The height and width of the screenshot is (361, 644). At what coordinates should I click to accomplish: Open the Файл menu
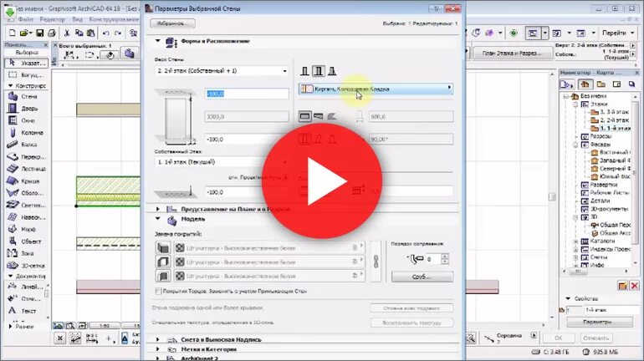click(25, 19)
